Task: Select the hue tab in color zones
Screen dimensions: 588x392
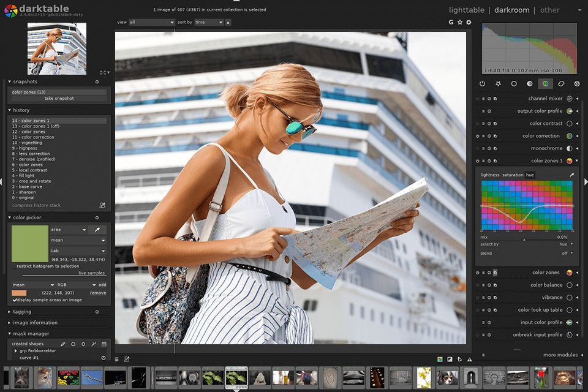Action: (x=530, y=175)
